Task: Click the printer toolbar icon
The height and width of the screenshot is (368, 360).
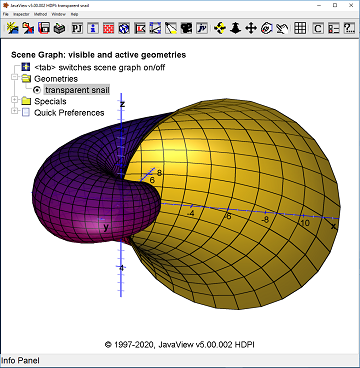Action: (59, 28)
